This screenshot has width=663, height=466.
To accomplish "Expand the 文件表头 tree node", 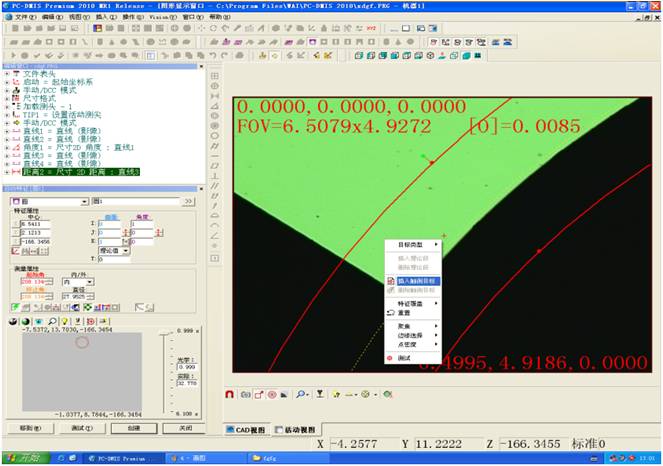I will point(6,74).
